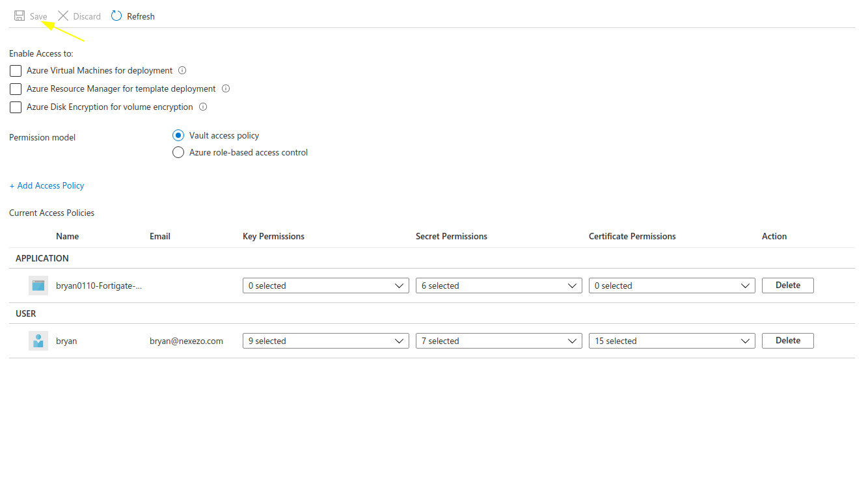Click the Discard toolbar label

coord(87,16)
